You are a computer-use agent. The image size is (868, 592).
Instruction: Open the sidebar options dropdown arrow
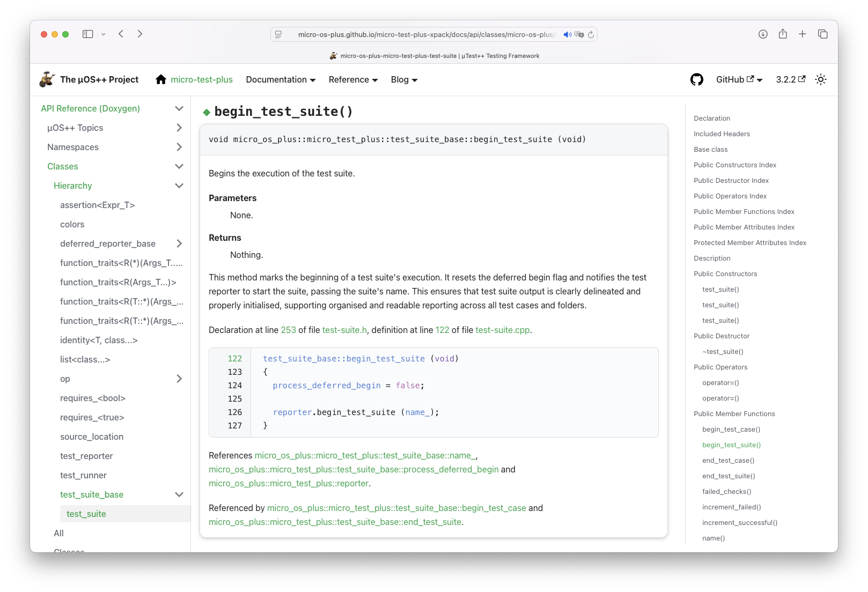point(104,34)
